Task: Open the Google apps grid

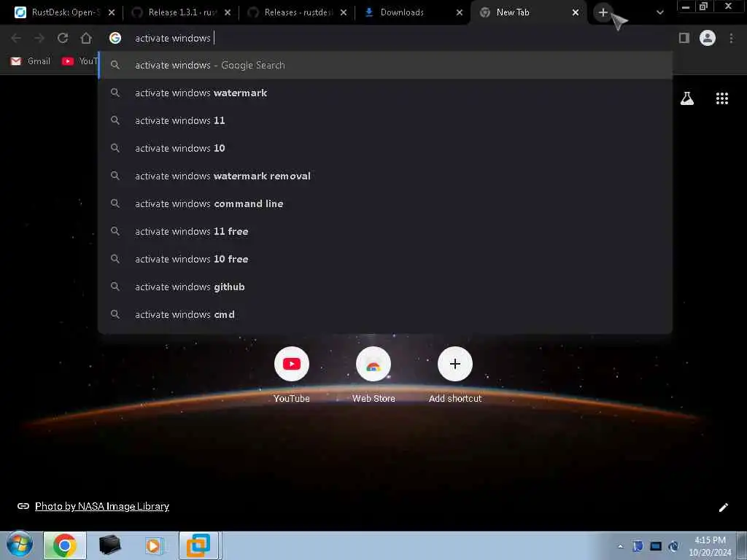Action: (722, 98)
